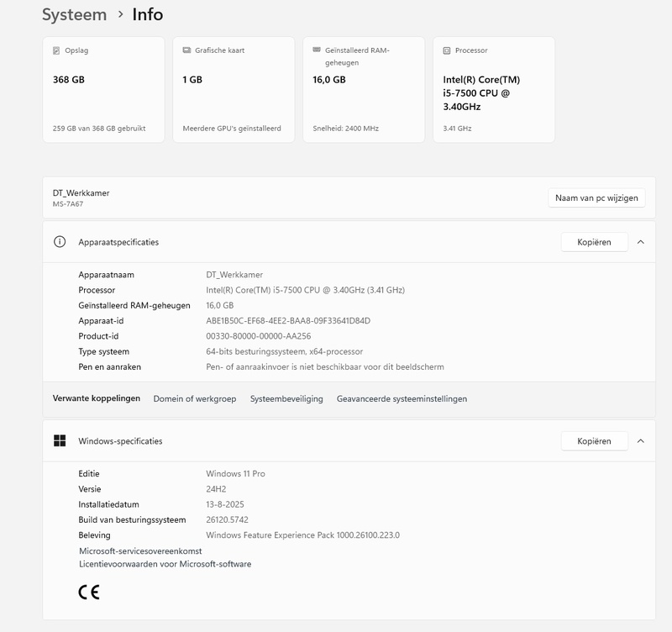
Task: Open Licentievoorwaarden voor Microsoft-software link
Action: point(165,564)
